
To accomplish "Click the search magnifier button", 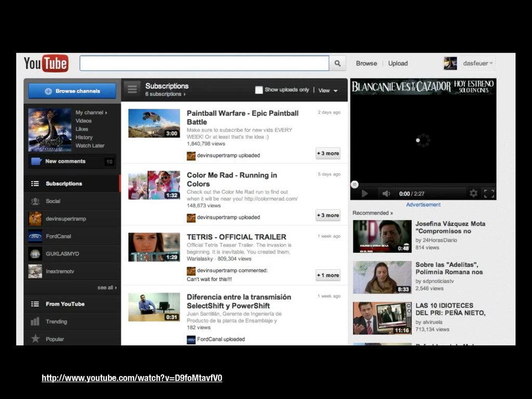I will point(338,63).
